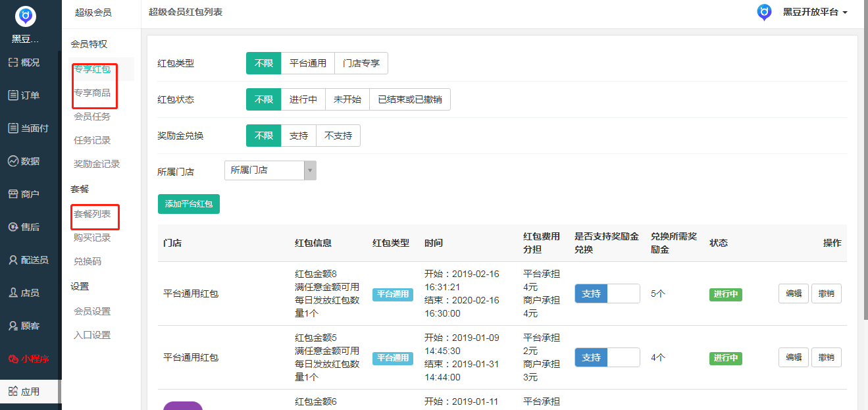Click the 超级会员 submenu heading

coord(93,13)
